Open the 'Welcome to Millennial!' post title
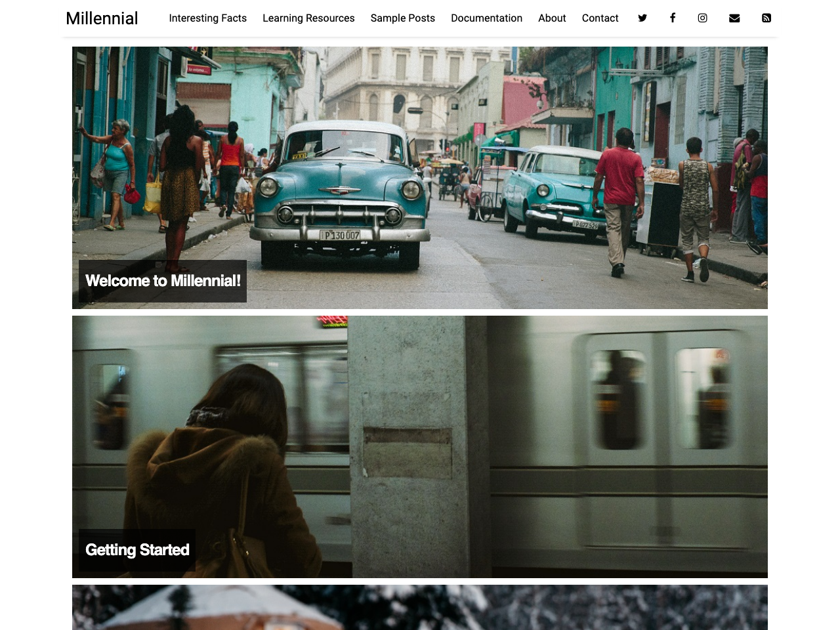The image size is (840, 630). 163,281
